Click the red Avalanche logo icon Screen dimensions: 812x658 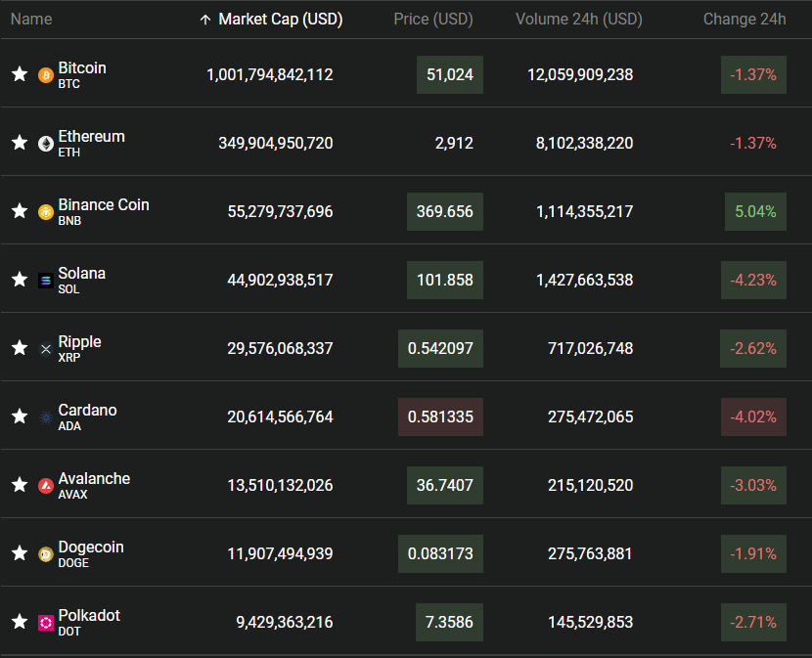(46, 486)
